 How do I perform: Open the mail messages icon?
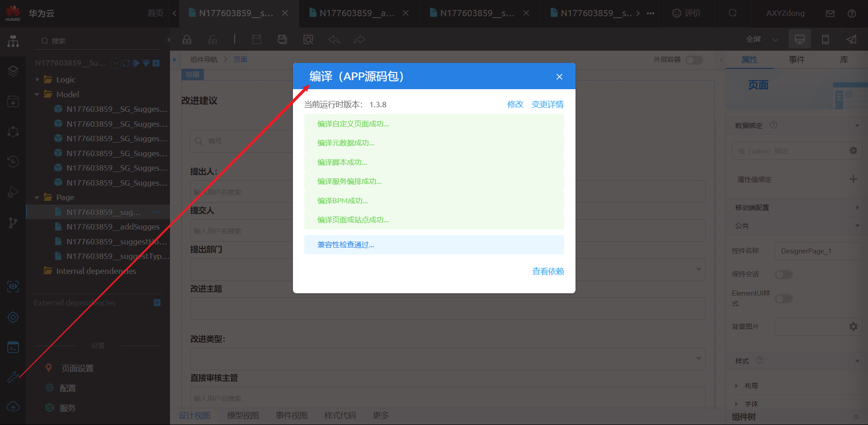click(x=830, y=14)
